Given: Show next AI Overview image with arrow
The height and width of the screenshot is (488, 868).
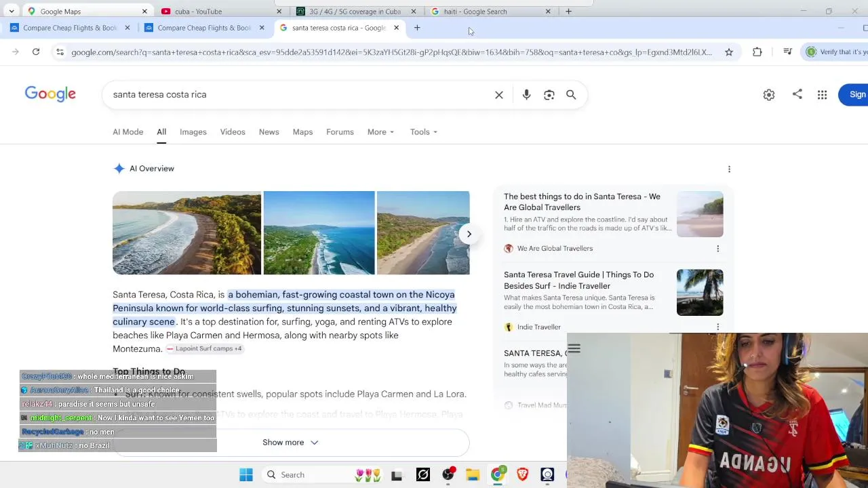Looking at the screenshot, I should pos(469,234).
